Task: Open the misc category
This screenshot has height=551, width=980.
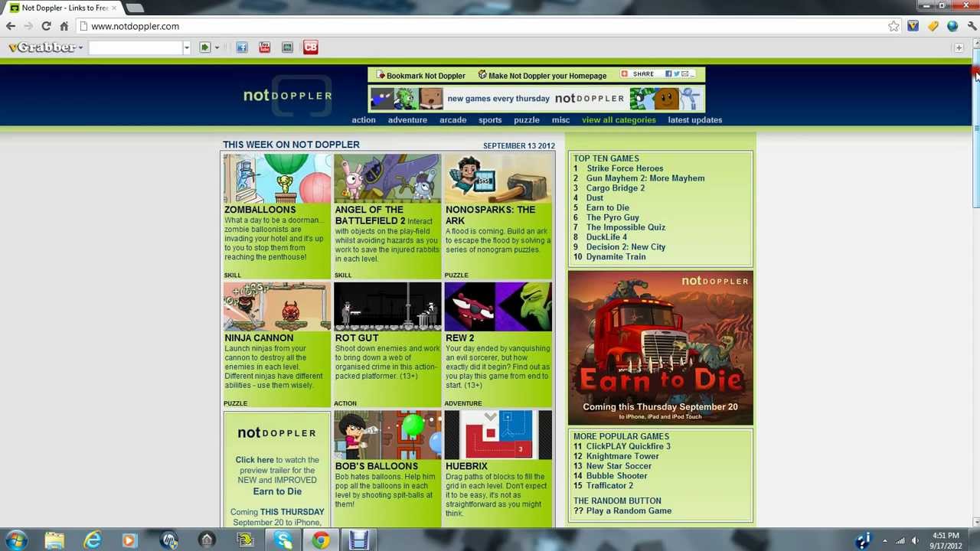Action: point(560,120)
